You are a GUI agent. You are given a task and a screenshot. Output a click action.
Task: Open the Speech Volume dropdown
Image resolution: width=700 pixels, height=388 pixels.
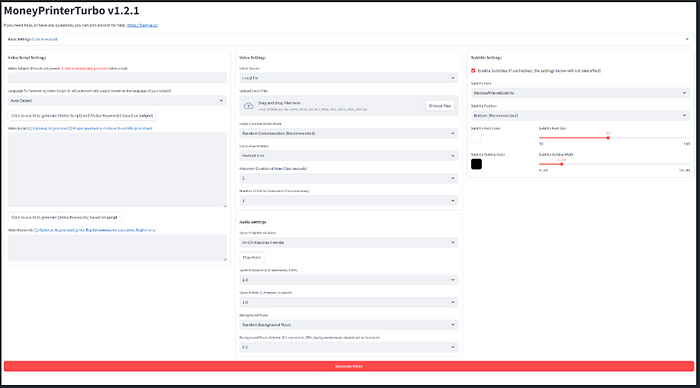coord(348,280)
